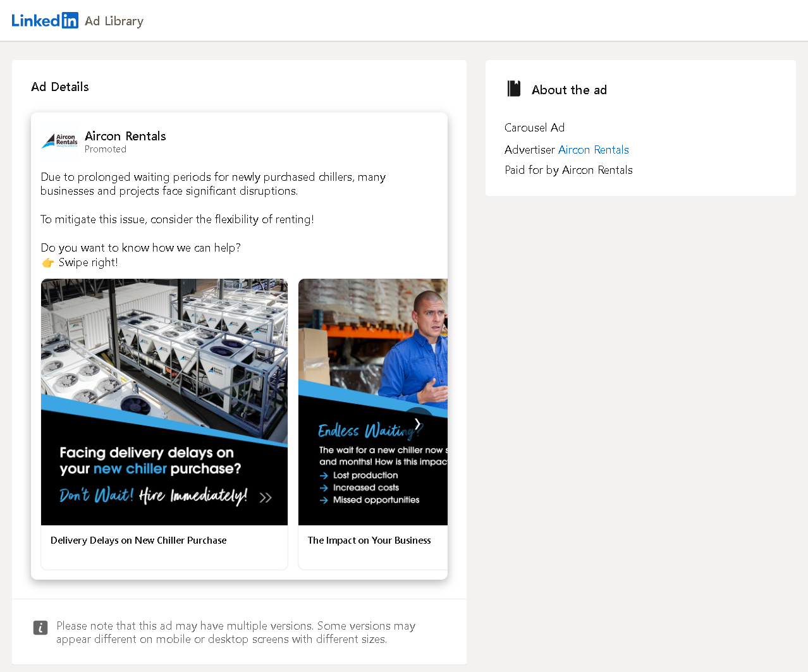Viewport: 808px width, 672px height.
Task: Click the info icon near the disclaimer note
Action: [40, 628]
